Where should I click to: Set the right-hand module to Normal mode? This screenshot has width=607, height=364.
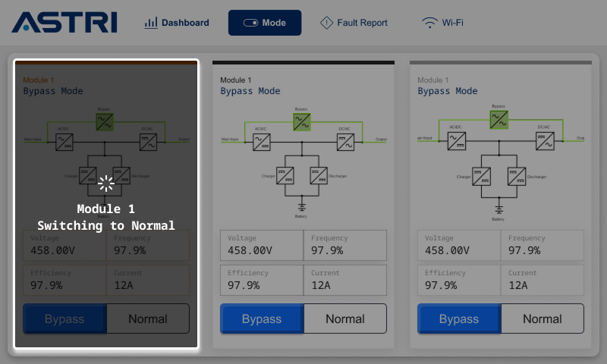pyautogui.click(x=543, y=318)
